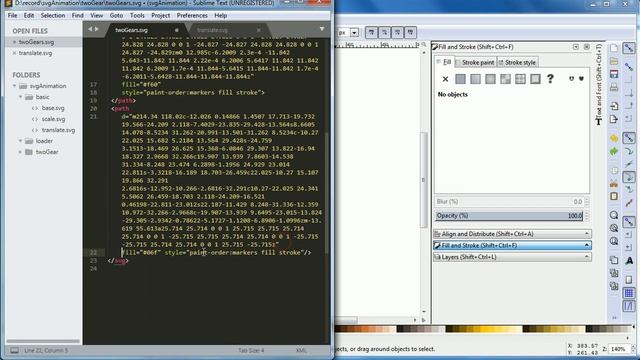640x360 pixels.
Task: Select Radial gradient paint type in Fill tab
Action: (x=490, y=79)
